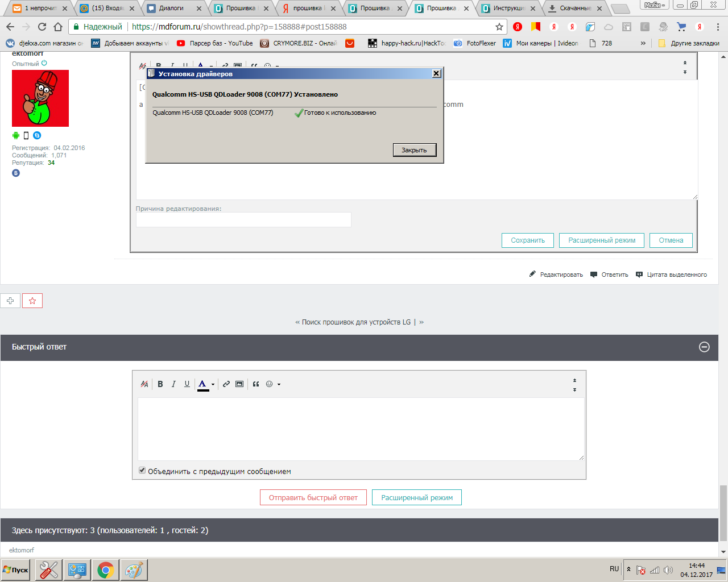Screen dimensions: 728x582
Task: Bookmark this page with the star icon
Action: (499, 27)
